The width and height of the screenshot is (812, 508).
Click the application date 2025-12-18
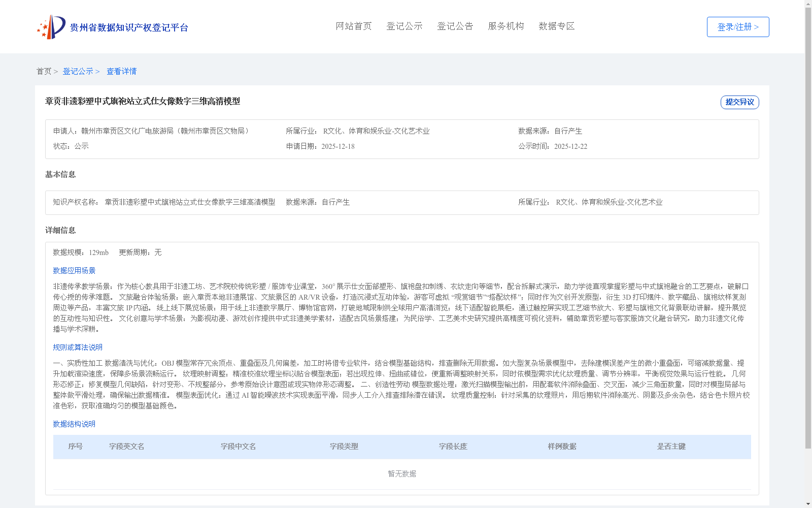pyautogui.click(x=338, y=146)
